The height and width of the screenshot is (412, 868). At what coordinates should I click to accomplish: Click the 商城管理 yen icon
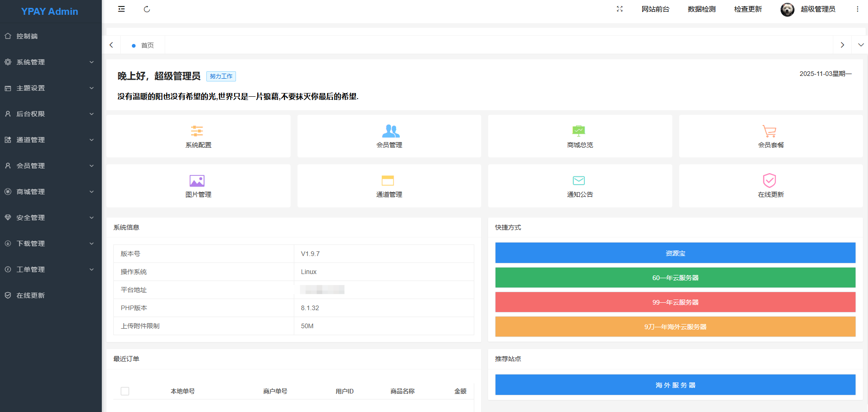point(8,192)
